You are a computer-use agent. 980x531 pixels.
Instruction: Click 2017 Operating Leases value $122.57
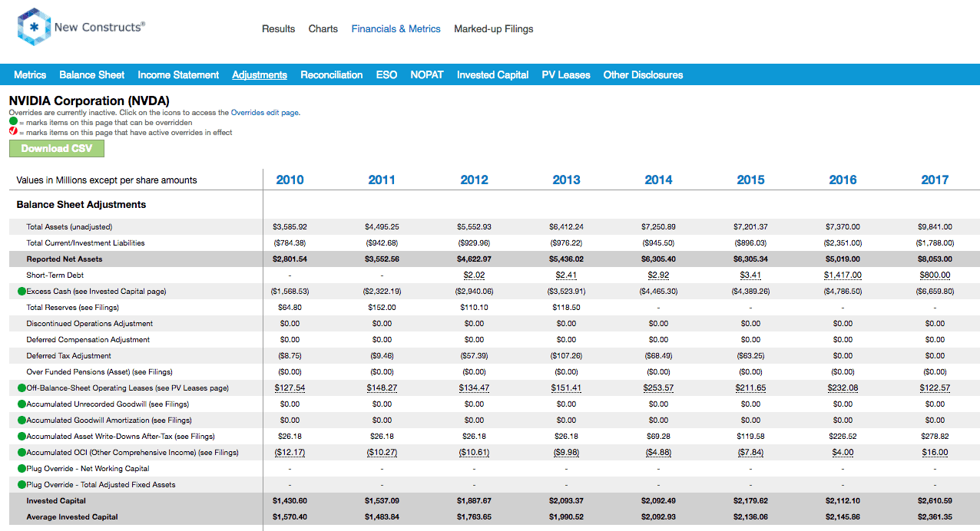935,388
